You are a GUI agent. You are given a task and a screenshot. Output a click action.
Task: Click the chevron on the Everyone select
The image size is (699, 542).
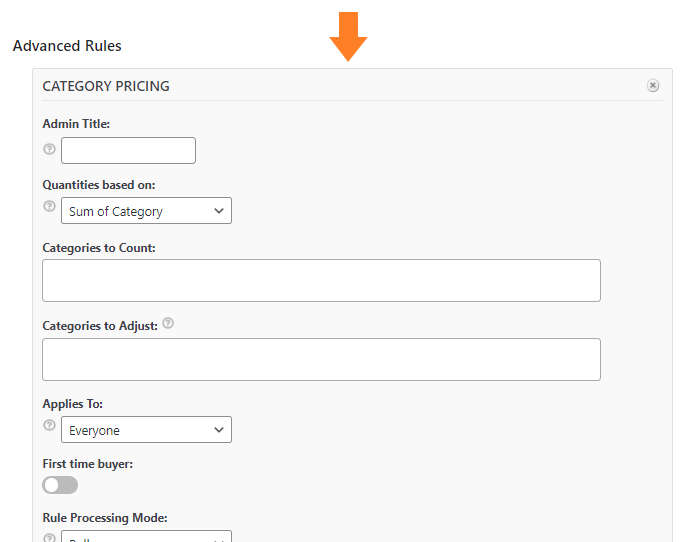pos(218,430)
